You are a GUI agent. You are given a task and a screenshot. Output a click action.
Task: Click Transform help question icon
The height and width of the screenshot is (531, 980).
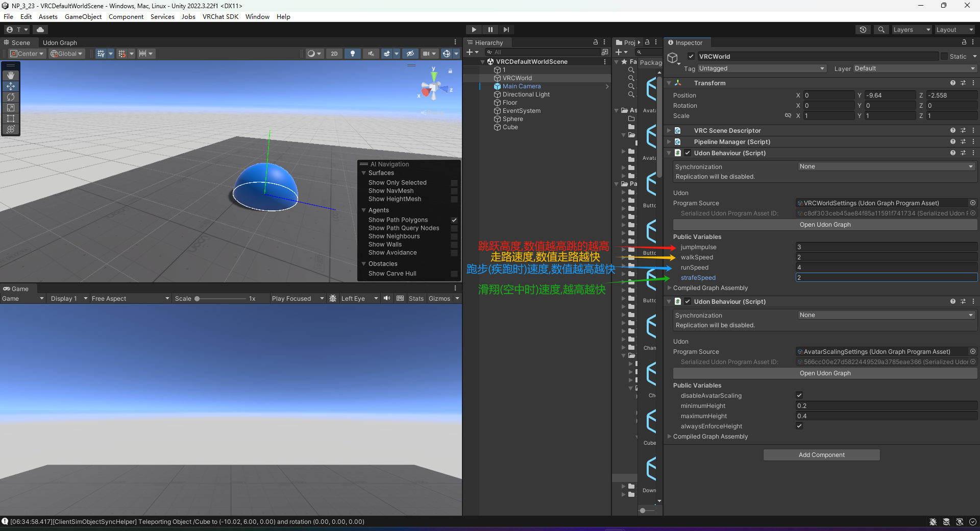coord(952,83)
